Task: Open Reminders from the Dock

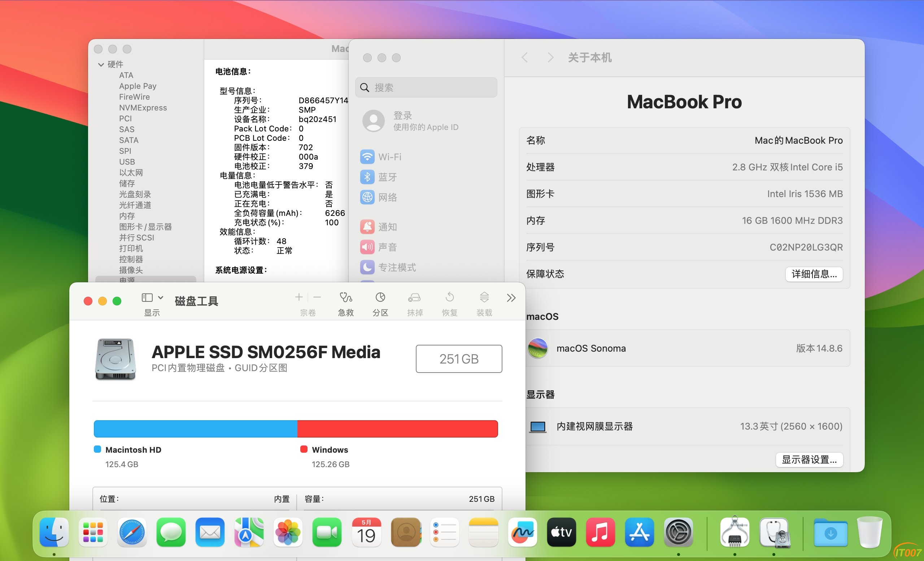Action: 445,532
